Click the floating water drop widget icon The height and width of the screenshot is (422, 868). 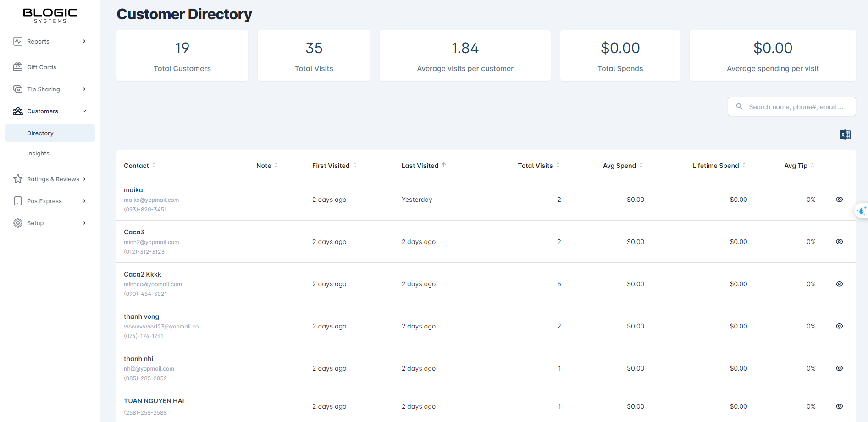pos(862,211)
